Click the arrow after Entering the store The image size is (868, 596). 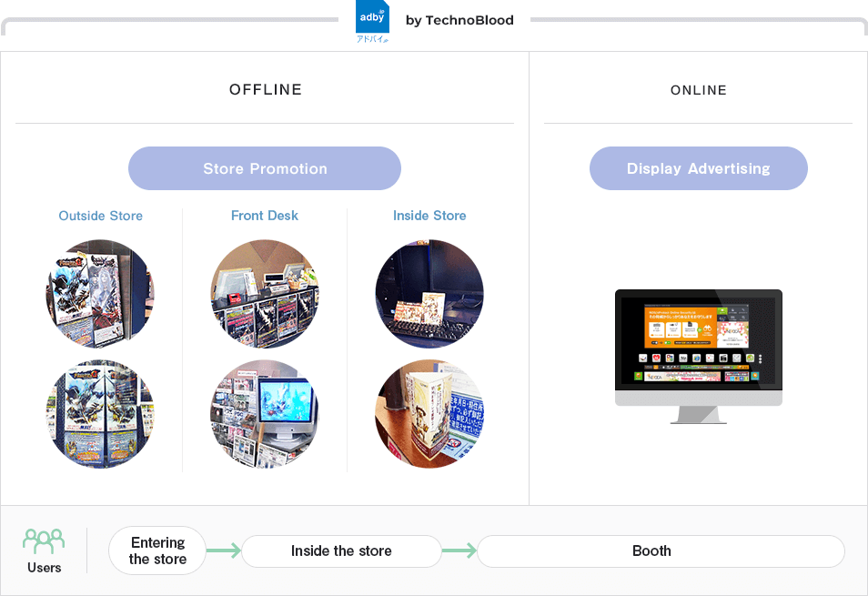tap(224, 551)
